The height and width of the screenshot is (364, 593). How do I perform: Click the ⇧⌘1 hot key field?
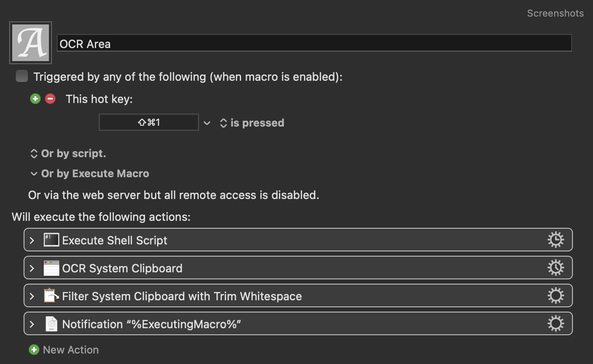point(149,123)
